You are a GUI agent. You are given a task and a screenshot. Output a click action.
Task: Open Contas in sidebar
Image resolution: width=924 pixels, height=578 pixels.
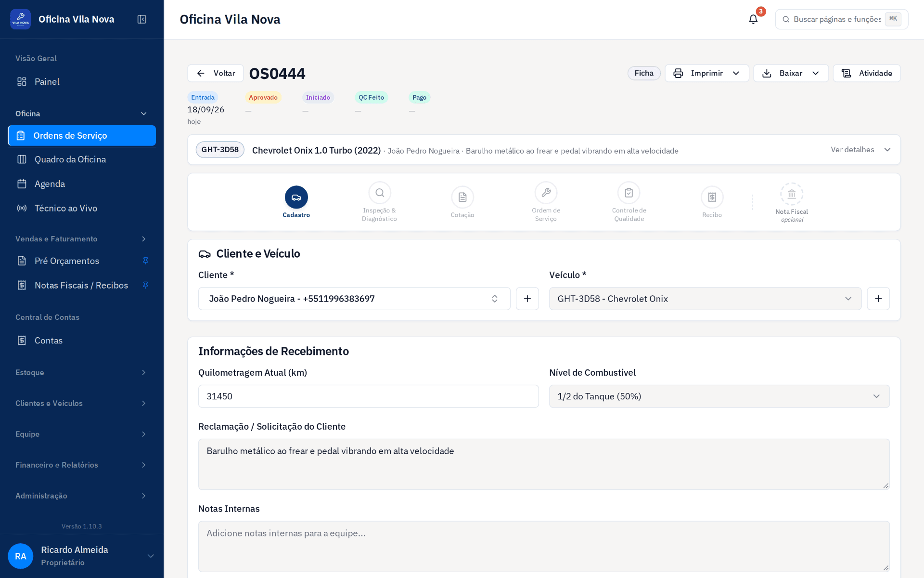(82, 341)
